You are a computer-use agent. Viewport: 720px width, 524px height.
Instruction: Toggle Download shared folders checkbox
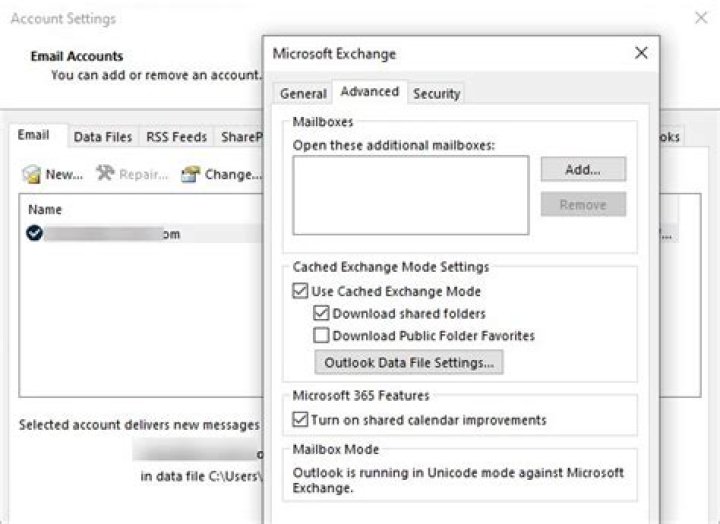coord(321,313)
